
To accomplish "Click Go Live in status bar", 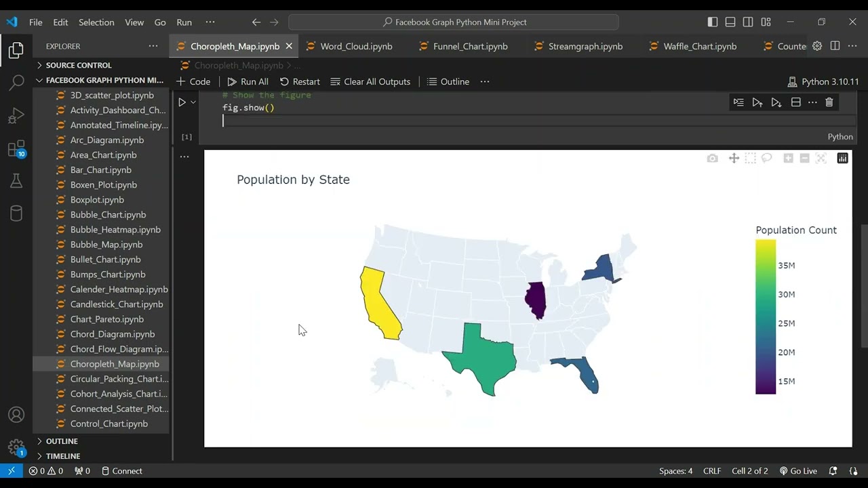I will [x=798, y=471].
